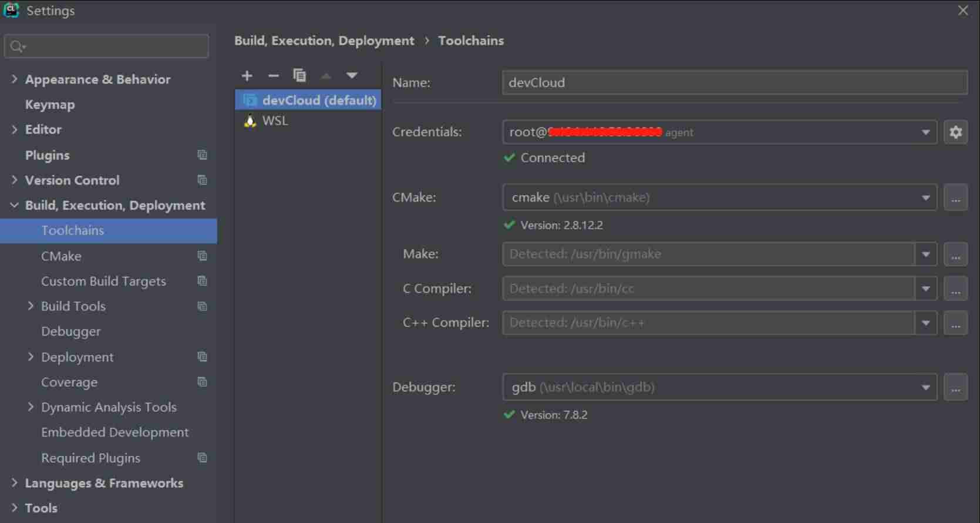
Task: Open the Debugger dropdown
Action: point(926,387)
